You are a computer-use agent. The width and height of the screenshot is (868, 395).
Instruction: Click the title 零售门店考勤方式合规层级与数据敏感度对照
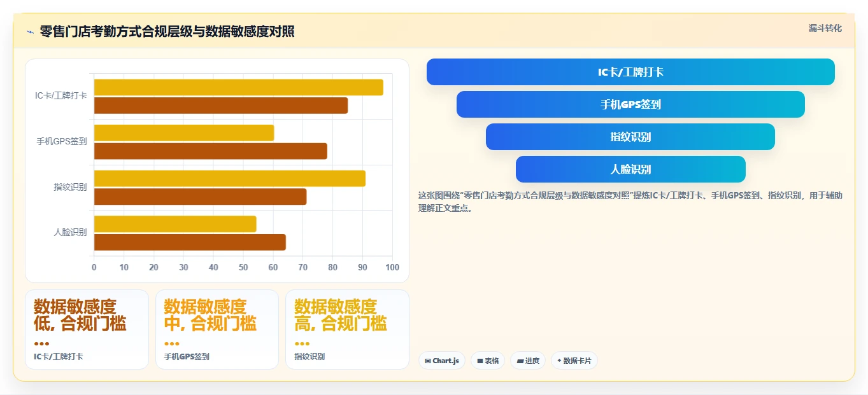167,32
